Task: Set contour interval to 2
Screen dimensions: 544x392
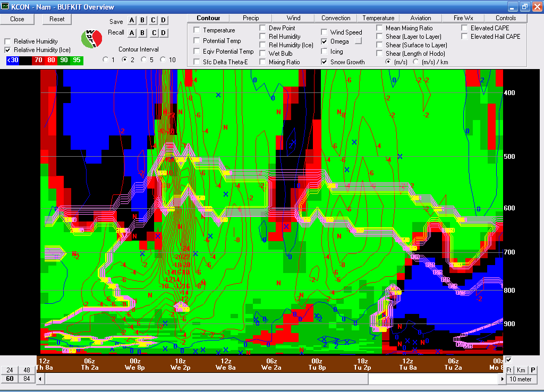Action: click(124, 59)
